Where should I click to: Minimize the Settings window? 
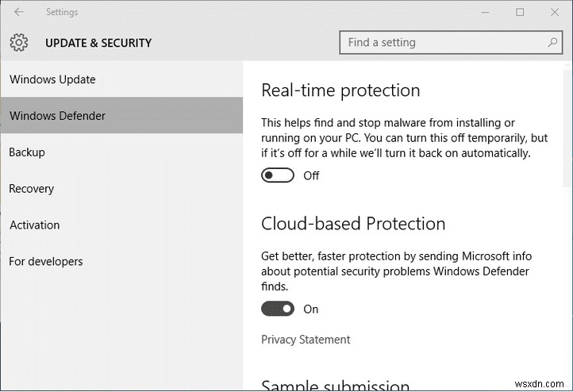[483, 12]
